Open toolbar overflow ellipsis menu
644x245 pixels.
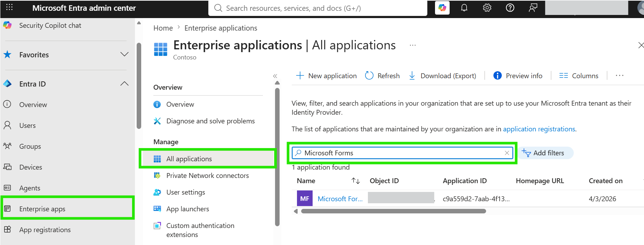620,76
